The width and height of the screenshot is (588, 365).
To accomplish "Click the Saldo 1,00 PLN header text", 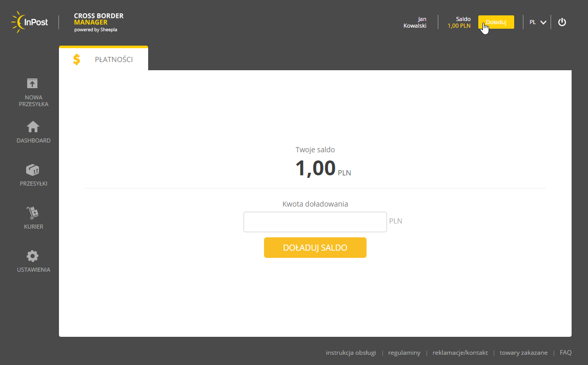I will (459, 22).
